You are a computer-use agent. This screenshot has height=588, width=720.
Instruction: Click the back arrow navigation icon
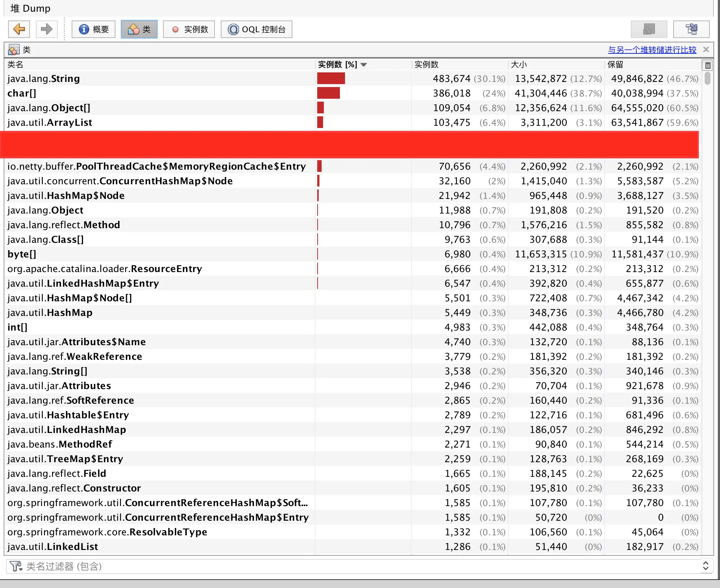(x=19, y=29)
